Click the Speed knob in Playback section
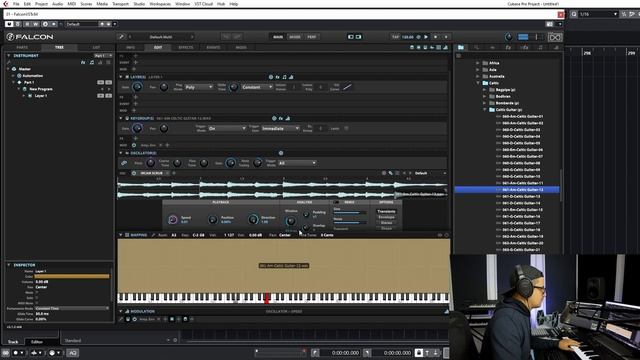Screen dimensions: 640x360 (x=173, y=220)
